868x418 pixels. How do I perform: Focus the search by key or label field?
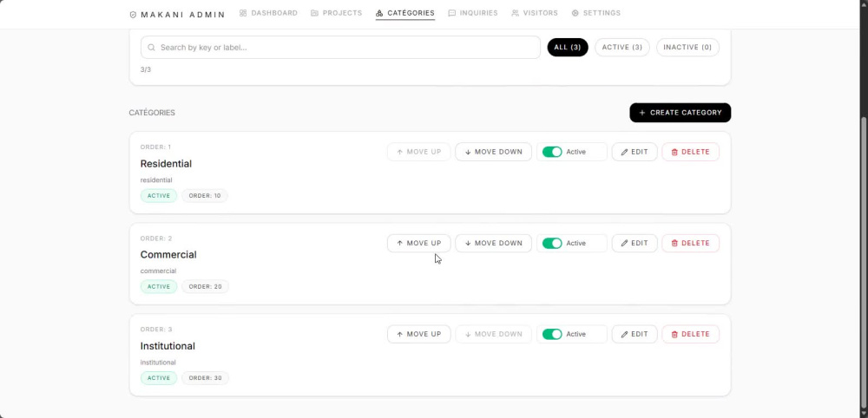pos(340,48)
